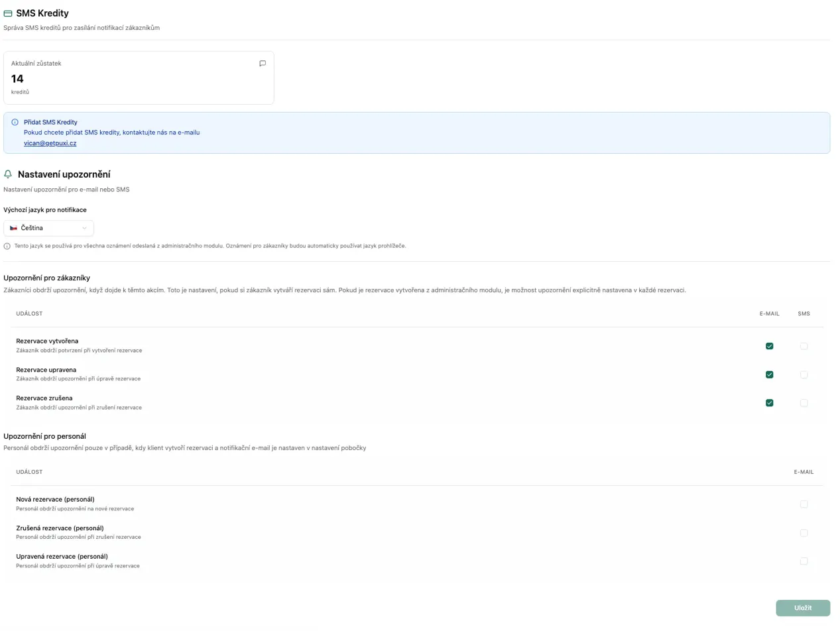This screenshot has height=631, width=840.
Task: Click the info icon beside the language hint
Action: click(x=7, y=246)
